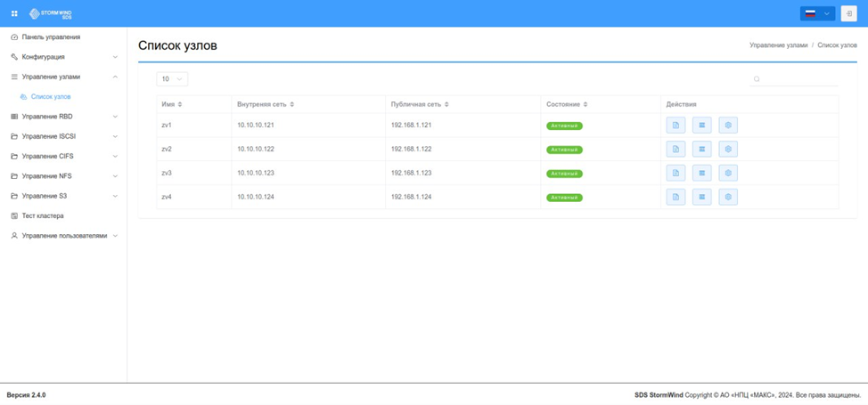
Task: Click the Список узлов page heading
Action: [x=177, y=45]
